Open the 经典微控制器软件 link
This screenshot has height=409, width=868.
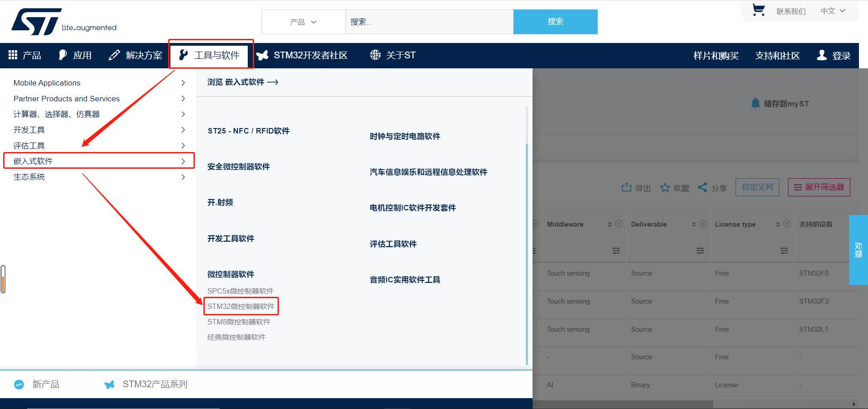(x=236, y=337)
